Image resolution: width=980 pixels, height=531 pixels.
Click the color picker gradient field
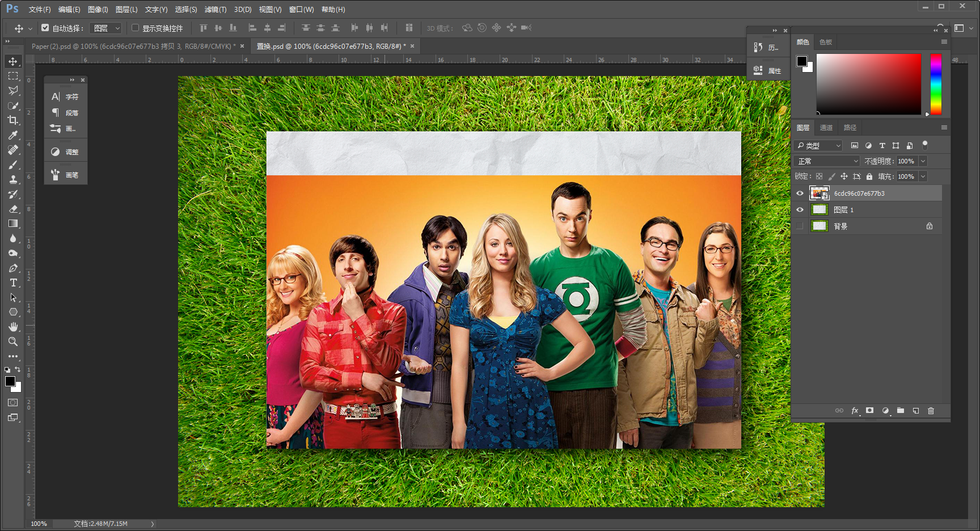pos(869,85)
